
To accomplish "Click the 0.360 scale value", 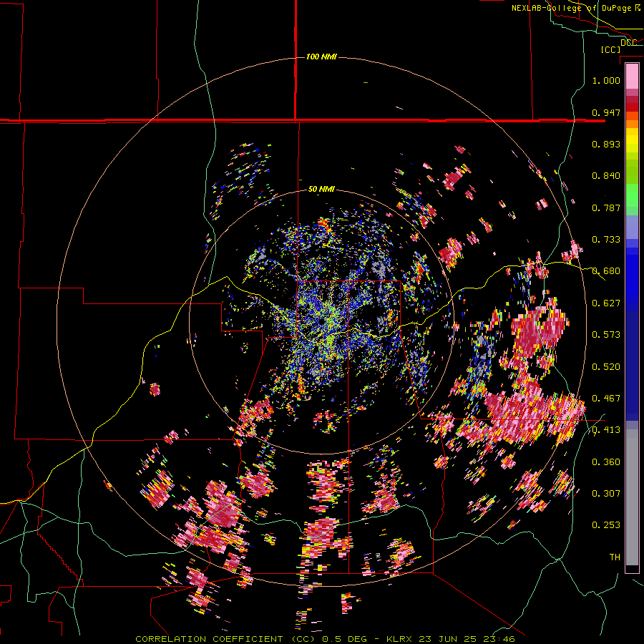I will [606, 462].
